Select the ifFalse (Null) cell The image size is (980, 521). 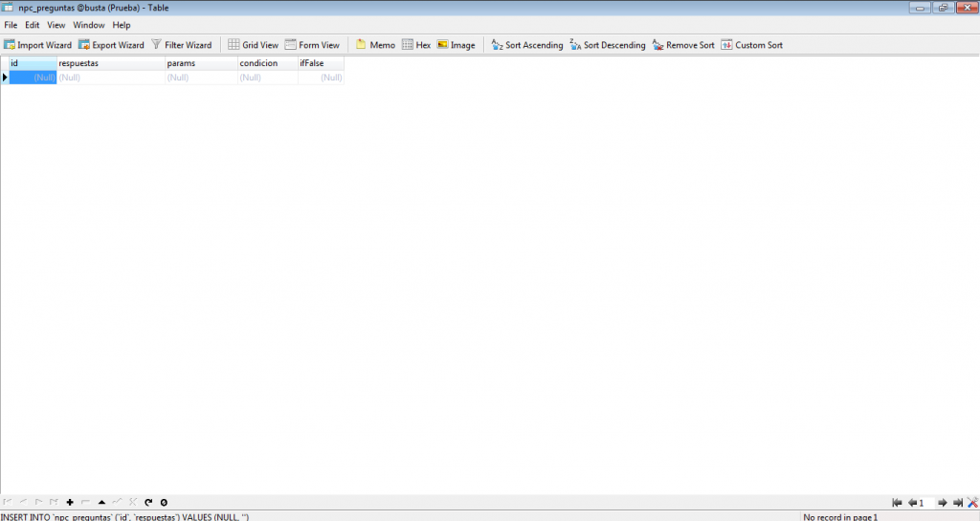point(321,78)
